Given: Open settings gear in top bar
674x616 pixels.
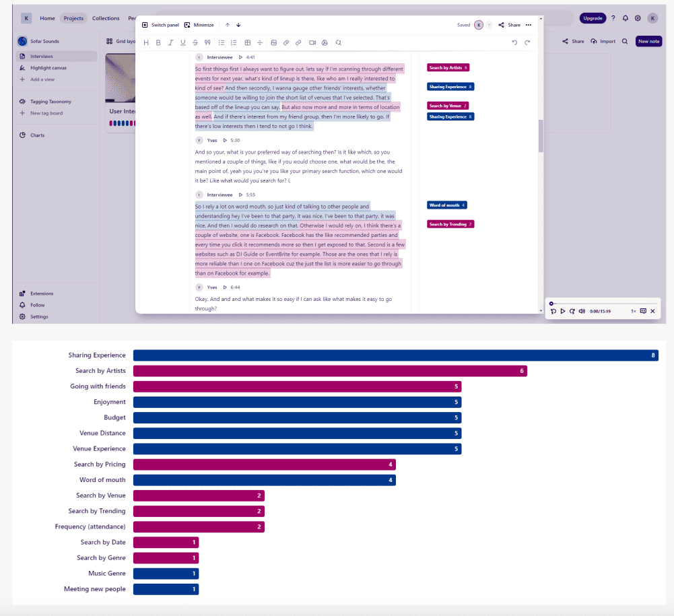Looking at the screenshot, I should (638, 18).
